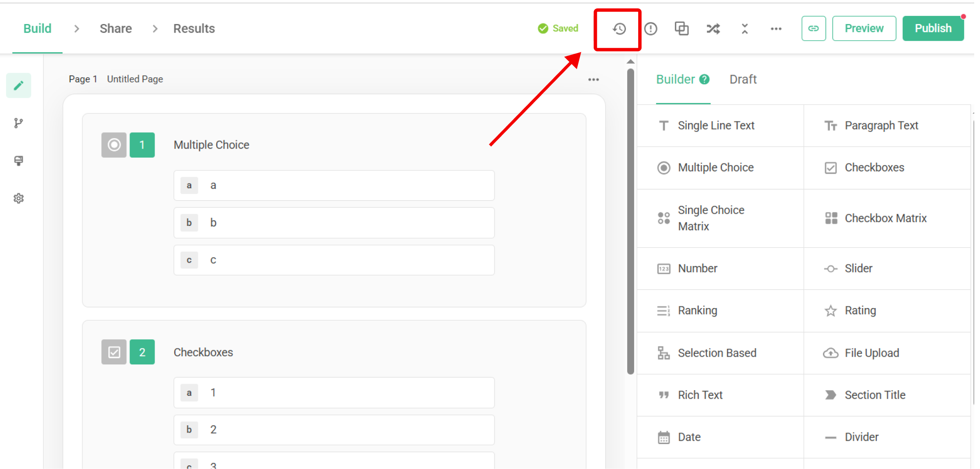Viewport: 980px width, 469px height.
Task: Click the Preview button
Action: pos(864,28)
